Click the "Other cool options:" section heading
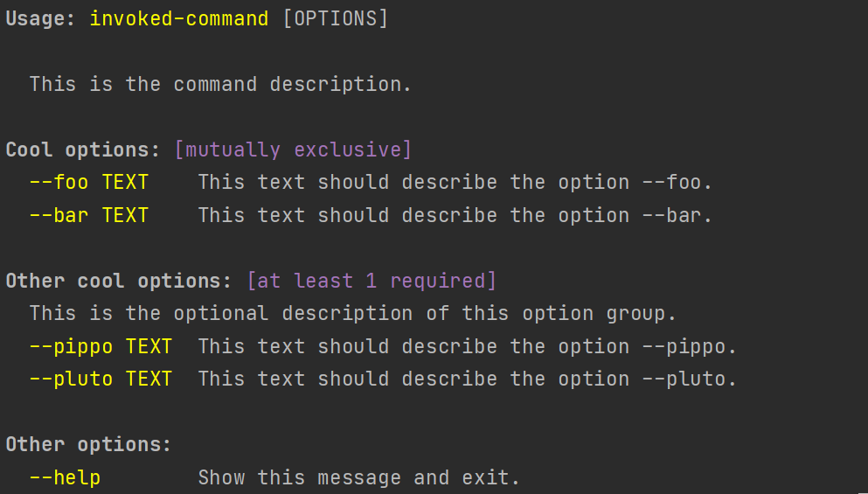 click(x=119, y=282)
